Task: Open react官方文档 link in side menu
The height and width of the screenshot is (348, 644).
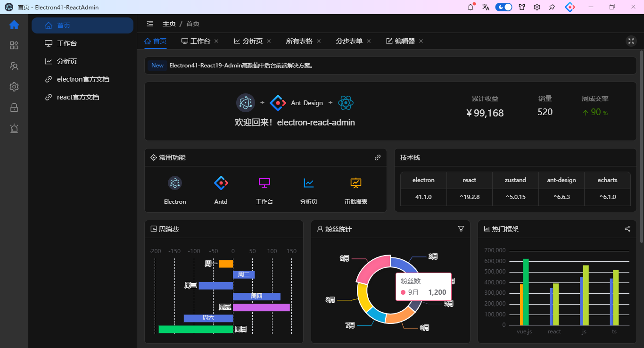Action: coord(83,97)
